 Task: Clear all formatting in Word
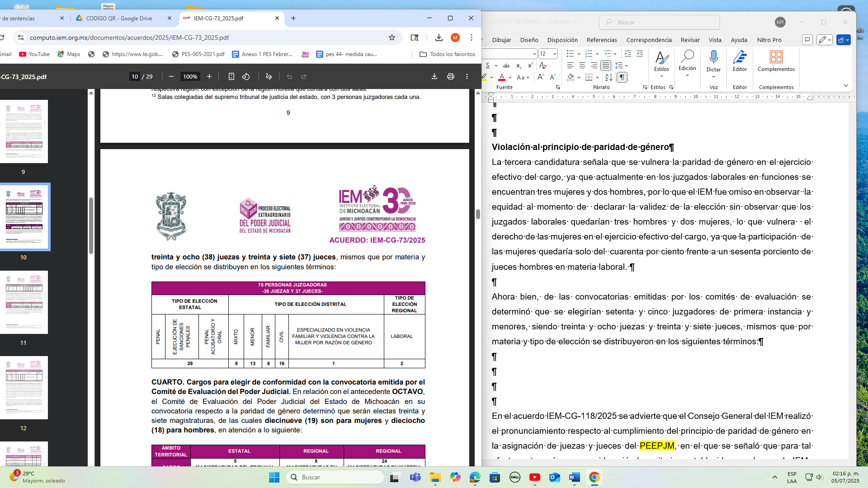(x=543, y=66)
